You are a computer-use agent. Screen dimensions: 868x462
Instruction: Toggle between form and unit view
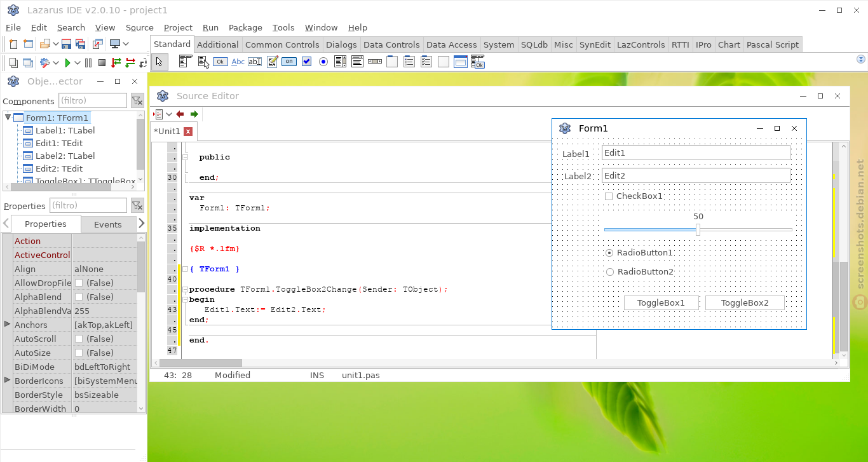pyautogui.click(x=97, y=44)
